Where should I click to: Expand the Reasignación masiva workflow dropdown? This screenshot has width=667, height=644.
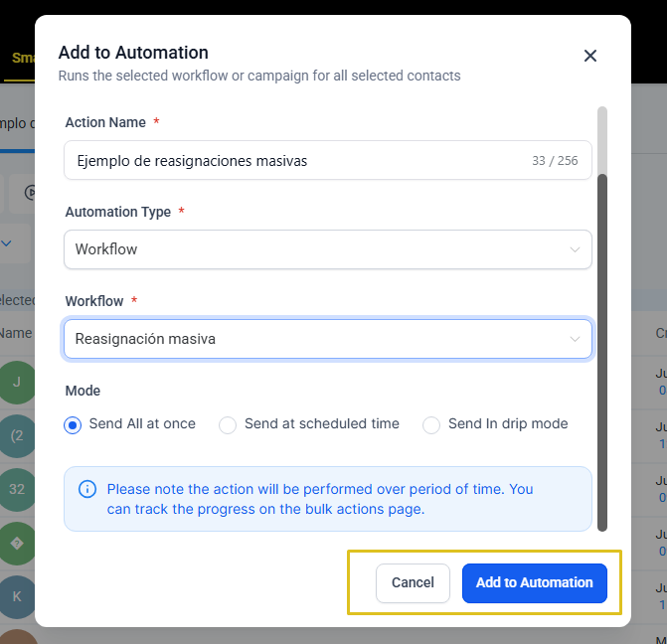328,339
